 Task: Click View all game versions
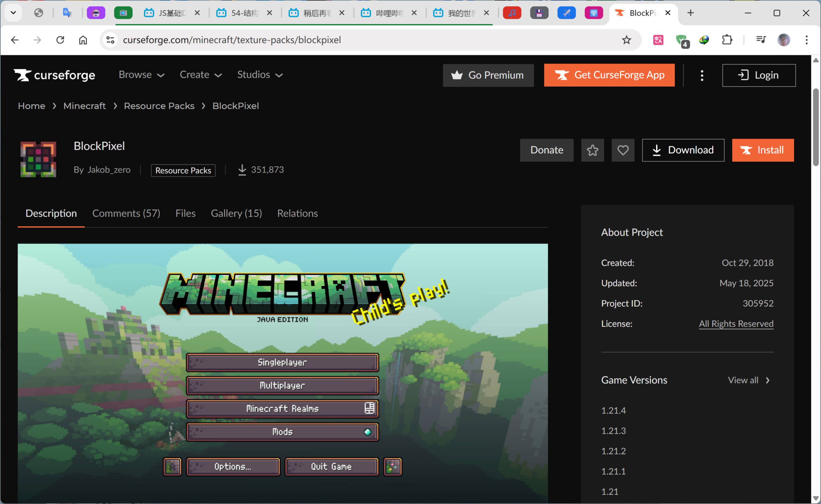[748, 380]
